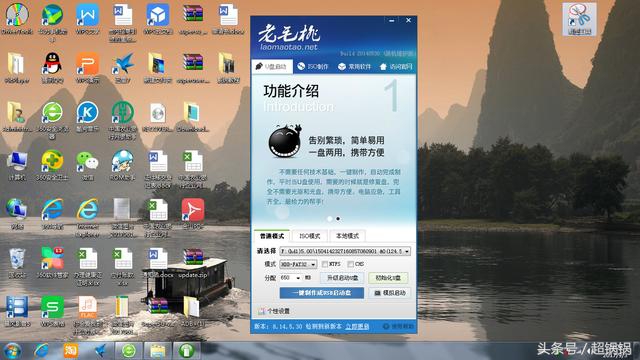The image size is (640, 360).
Task: Minimize the Laomaotao window
Action: [391, 20]
